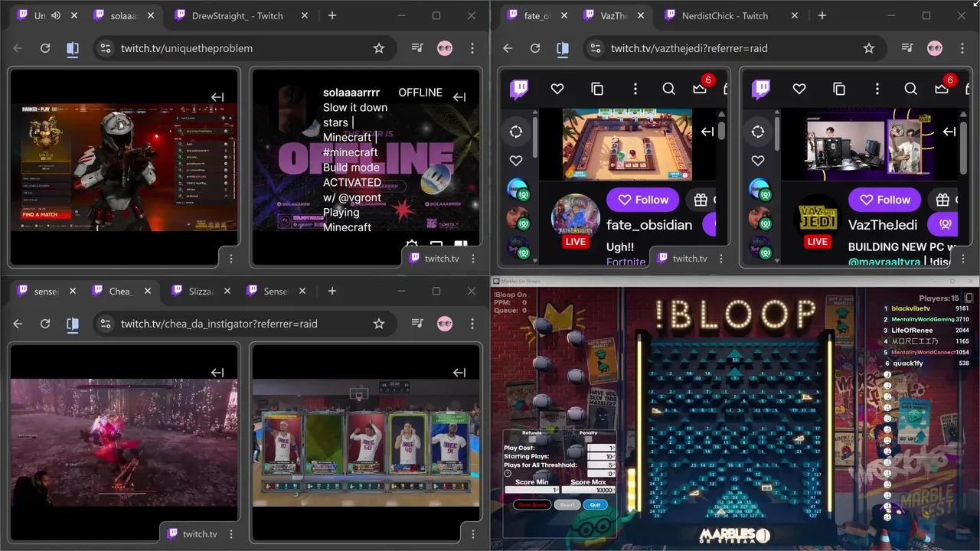Toggle the Penalty checkbox in Marbles
Image resolution: width=980 pixels, height=551 pixels.
point(588,439)
